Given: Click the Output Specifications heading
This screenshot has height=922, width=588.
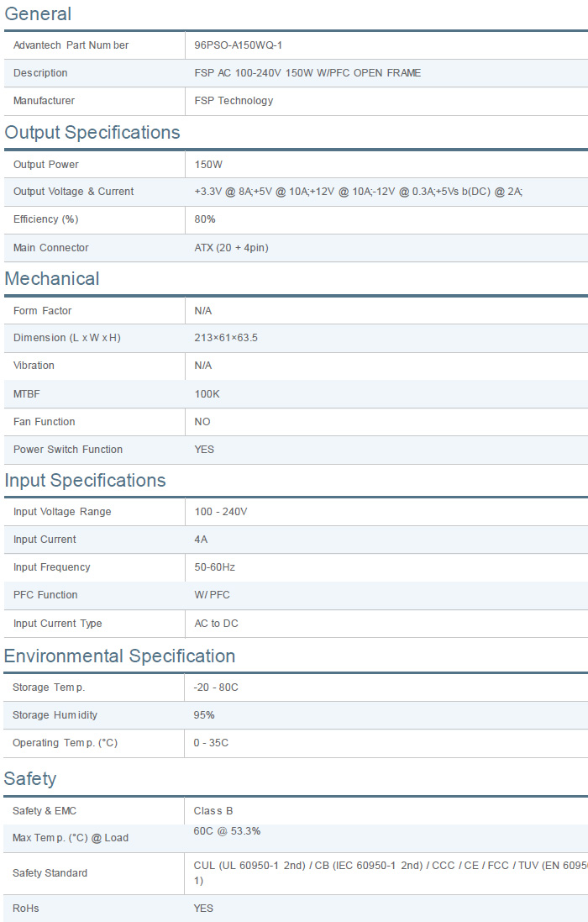Looking at the screenshot, I should [x=92, y=133].
